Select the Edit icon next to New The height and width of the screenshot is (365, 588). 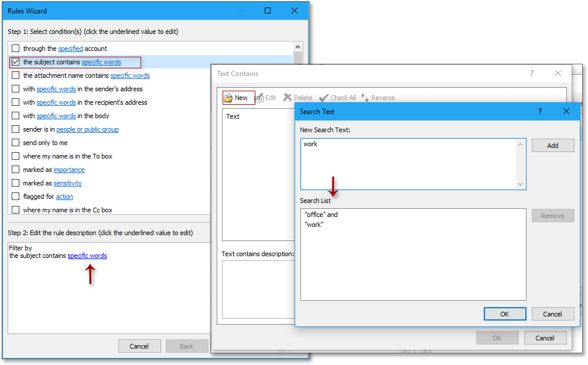[x=259, y=97]
